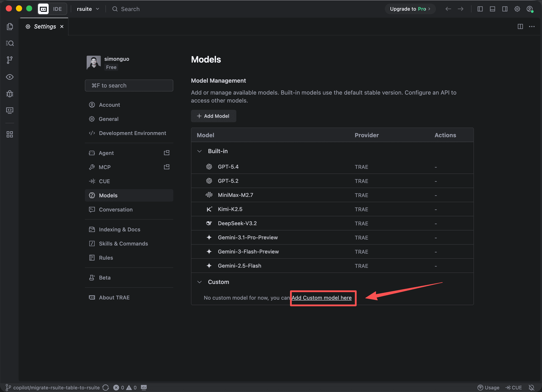The height and width of the screenshot is (392, 542).
Task: Open the Beta settings section
Action: coord(129,278)
